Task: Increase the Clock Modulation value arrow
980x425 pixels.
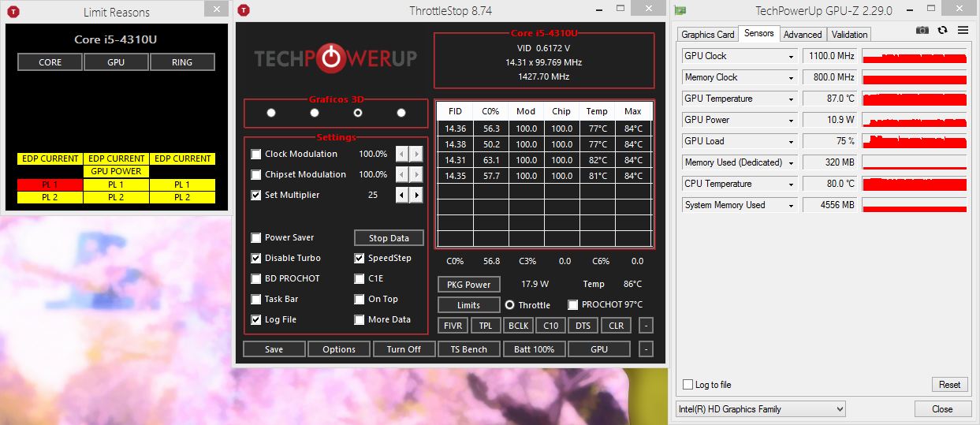Action: tap(416, 154)
